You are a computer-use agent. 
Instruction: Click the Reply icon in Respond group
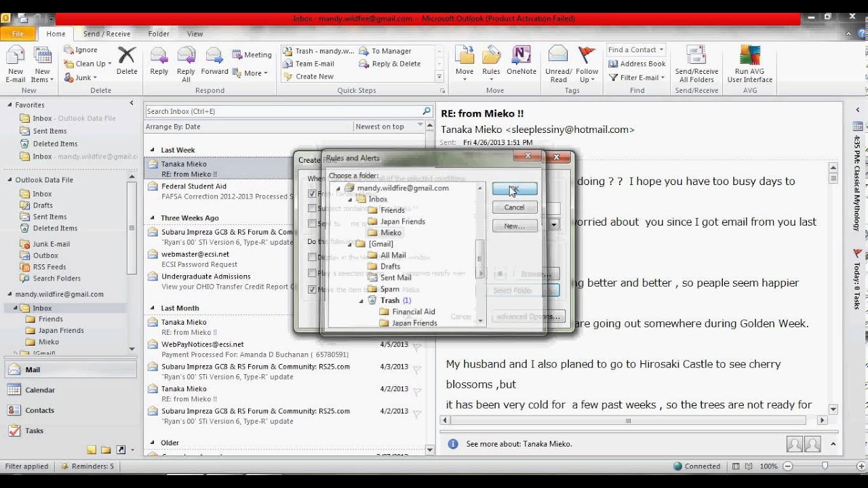pyautogui.click(x=159, y=61)
